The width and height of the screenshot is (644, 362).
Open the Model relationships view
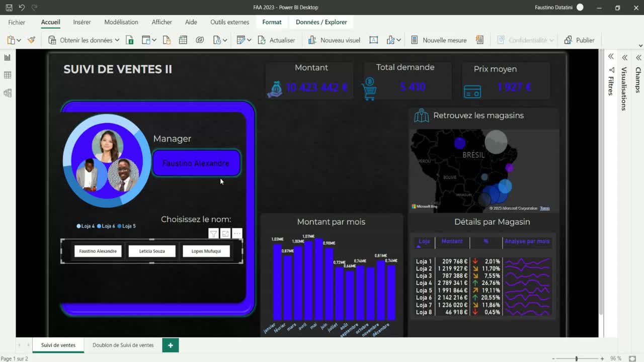8,93
